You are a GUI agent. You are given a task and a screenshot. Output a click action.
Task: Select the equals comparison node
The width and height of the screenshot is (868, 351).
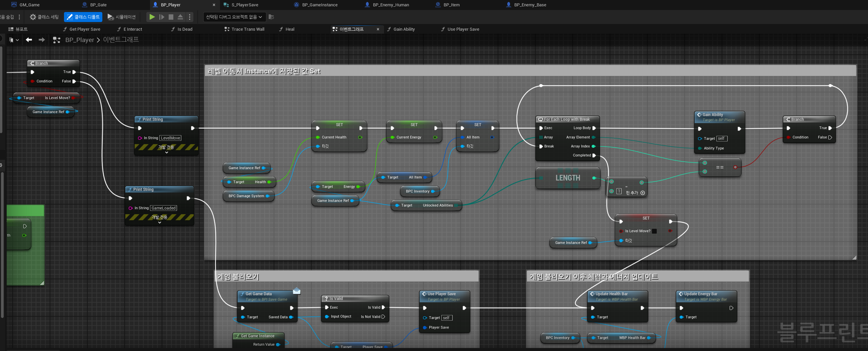720,167
